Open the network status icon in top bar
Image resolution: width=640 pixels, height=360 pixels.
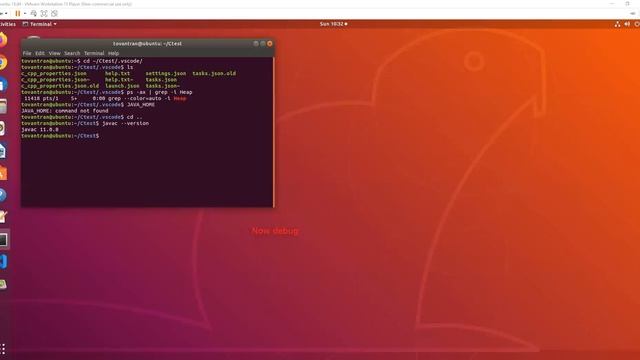617,24
